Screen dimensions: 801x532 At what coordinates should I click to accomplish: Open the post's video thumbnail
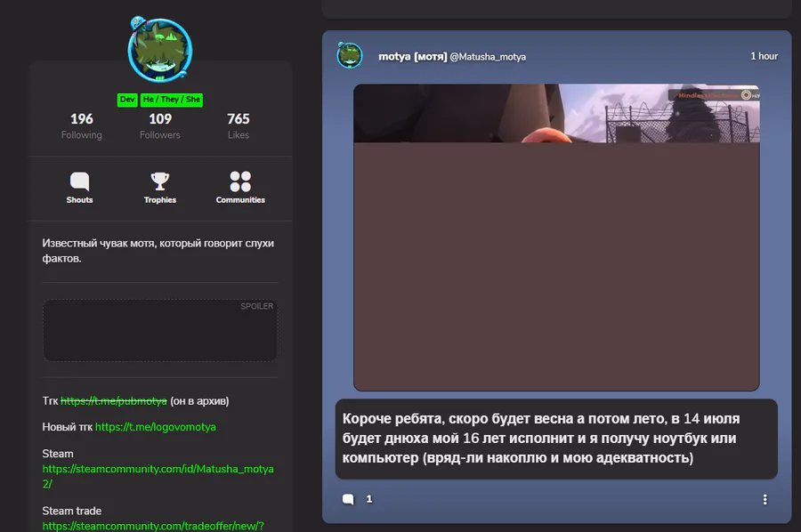coord(556,238)
